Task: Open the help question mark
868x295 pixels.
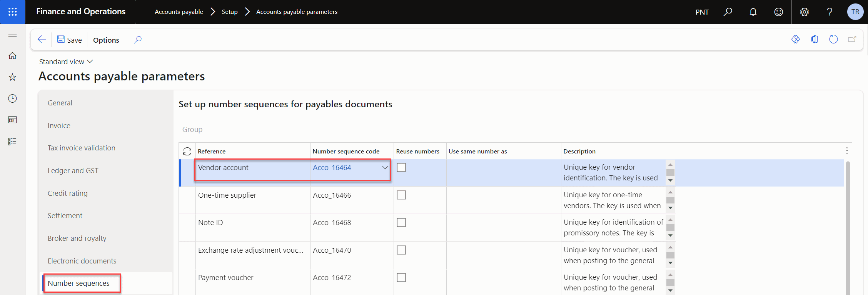Action: 830,12
